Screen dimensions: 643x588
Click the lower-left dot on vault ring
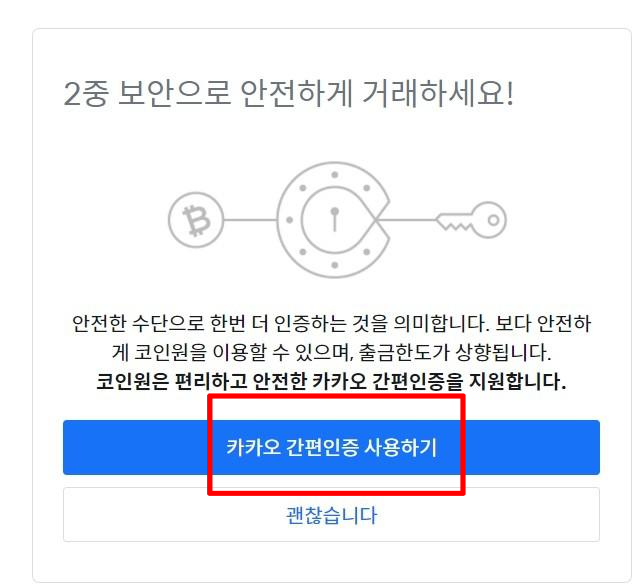point(303,252)
